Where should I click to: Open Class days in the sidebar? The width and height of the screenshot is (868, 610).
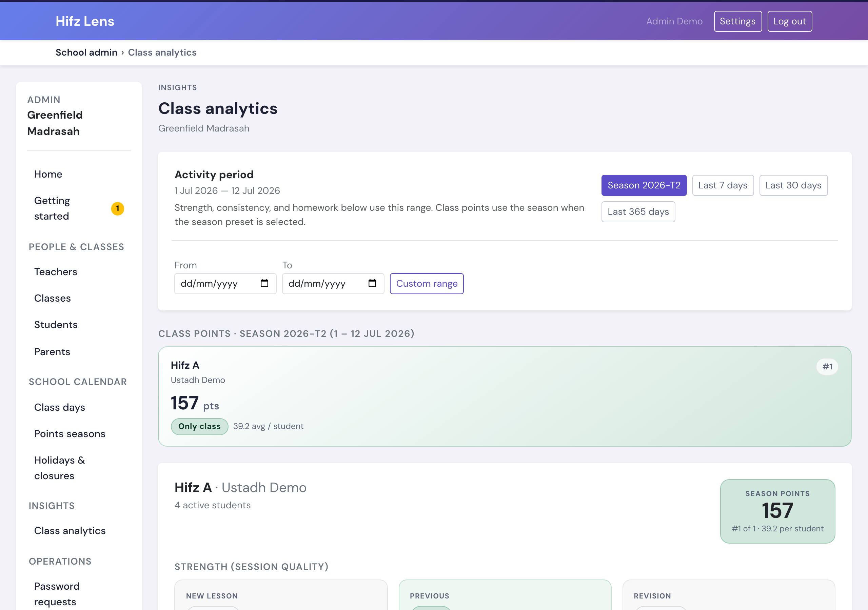click(x=79, y=407)
